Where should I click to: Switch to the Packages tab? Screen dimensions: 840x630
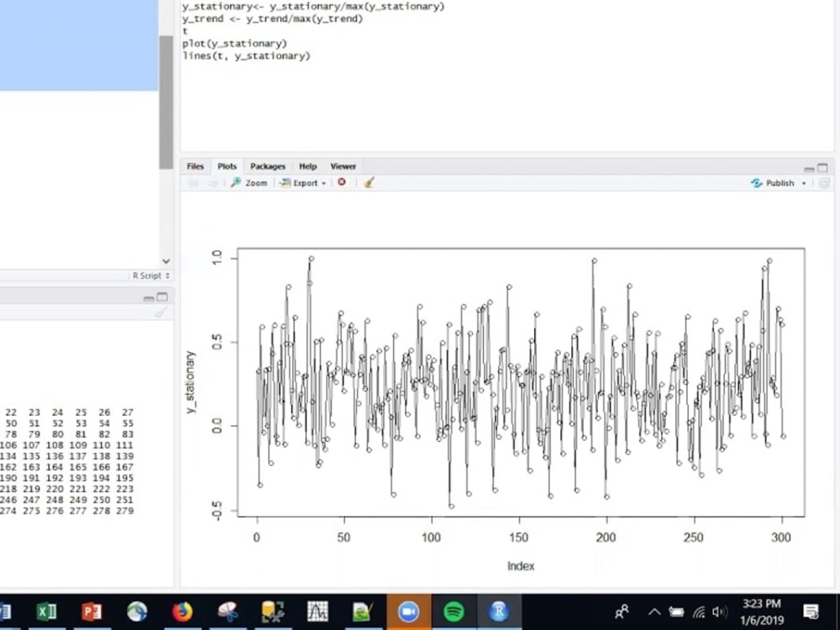(267, 165)
